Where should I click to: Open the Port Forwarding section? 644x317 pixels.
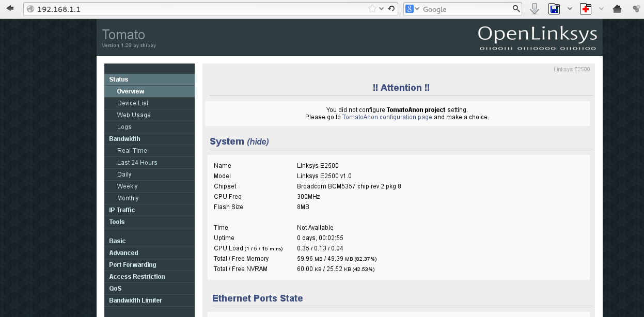click(x=149, y=265)
